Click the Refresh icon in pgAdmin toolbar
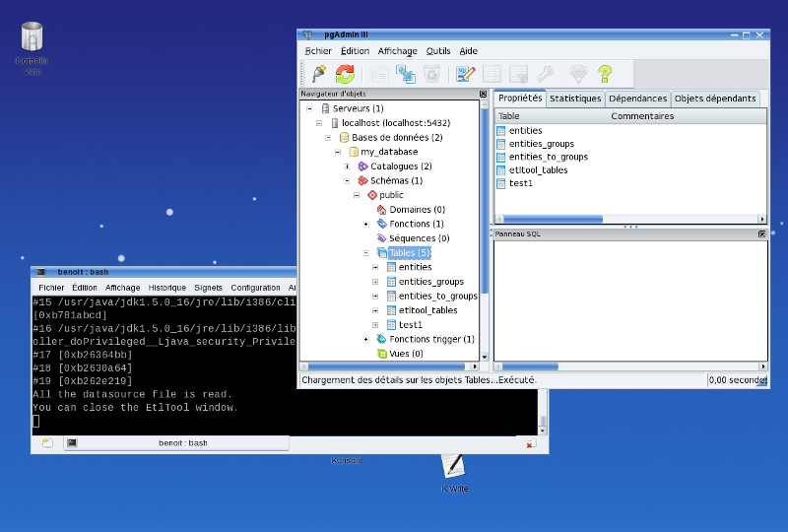788x532 pixels. pyautogui.click(x=346, y=74)
